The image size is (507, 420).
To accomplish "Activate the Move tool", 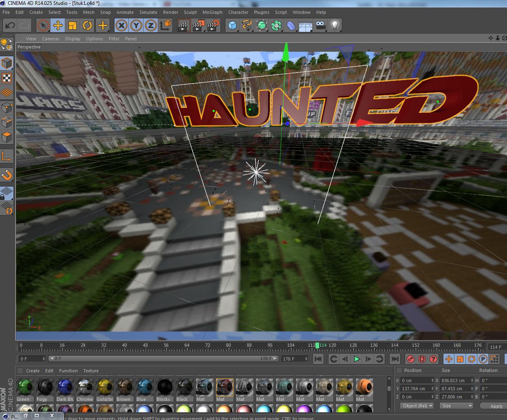I will click(x=58, y=26).
